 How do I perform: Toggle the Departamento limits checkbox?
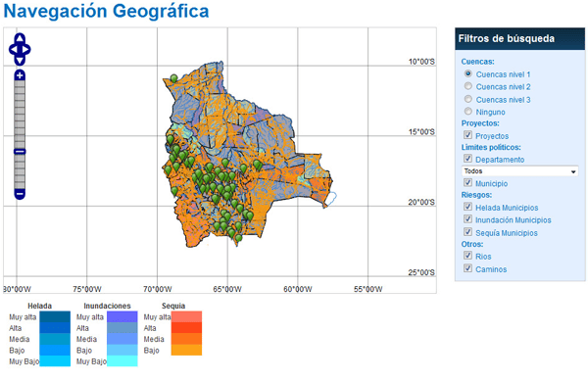tap(467, 159)
